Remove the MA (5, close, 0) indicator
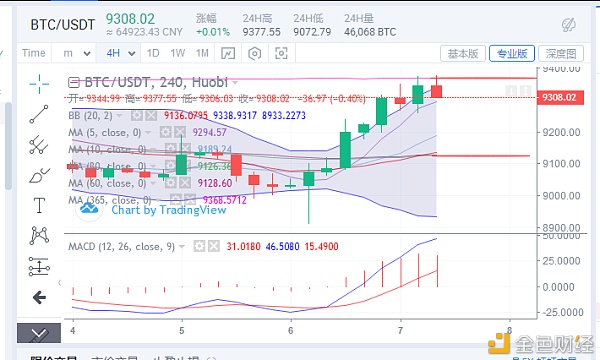The width and height of the screenshot is (600, 360). [179, 132]
